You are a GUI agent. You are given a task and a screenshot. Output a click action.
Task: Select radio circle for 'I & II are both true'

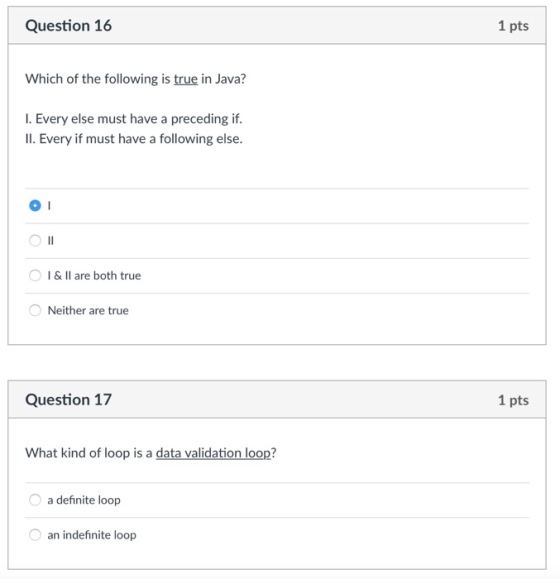pos(35,275)
